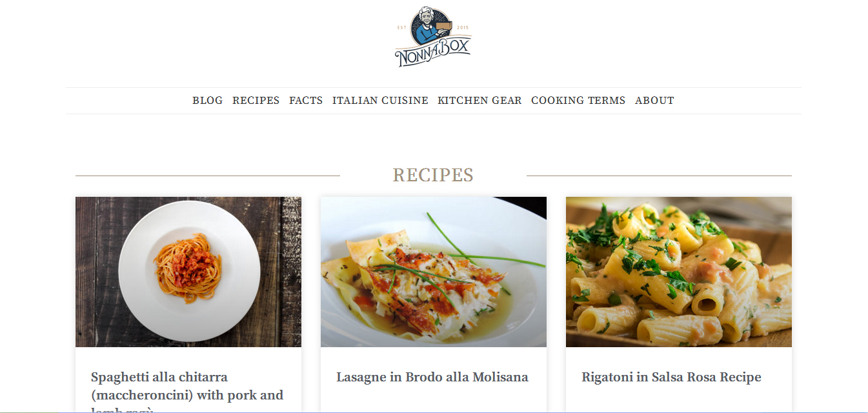The height and width of the screenshot is (413, 868).
Task: Open the rigatoni salsa rosa photo
Action: (679, 272)
